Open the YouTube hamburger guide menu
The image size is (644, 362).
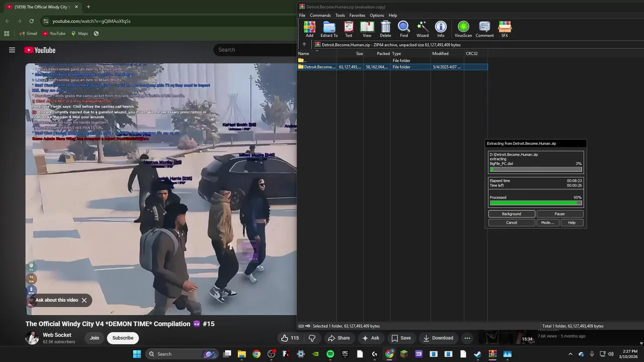(x=12, y=50)
